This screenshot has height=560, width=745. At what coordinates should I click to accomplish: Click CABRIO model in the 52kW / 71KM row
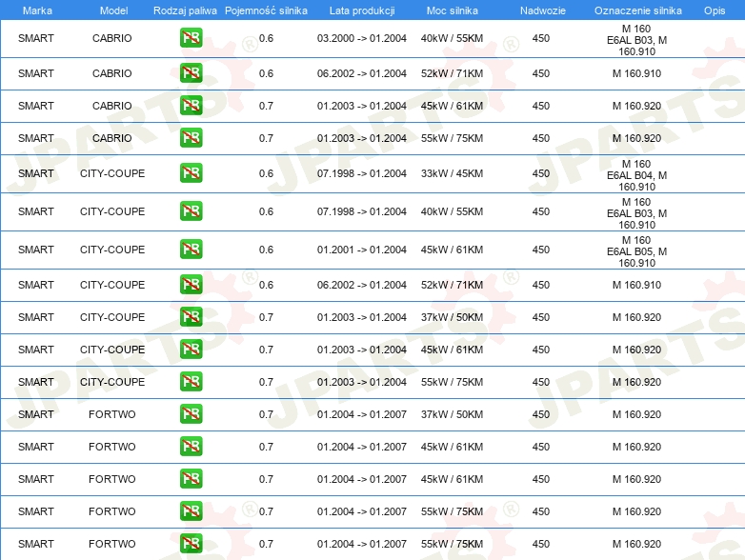[x=112, y=73]
